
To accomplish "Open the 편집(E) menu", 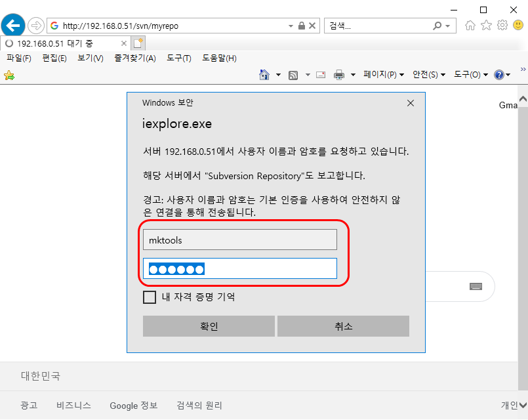I will (x=54, y=58).
